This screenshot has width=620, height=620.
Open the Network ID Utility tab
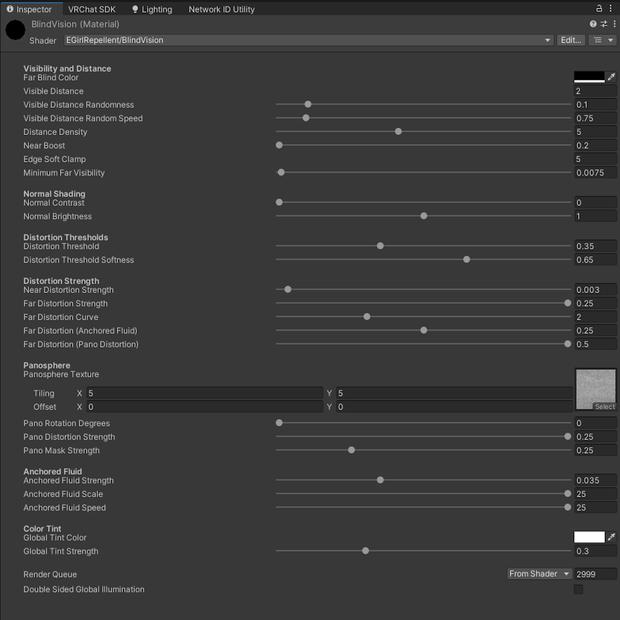point(221,9)
